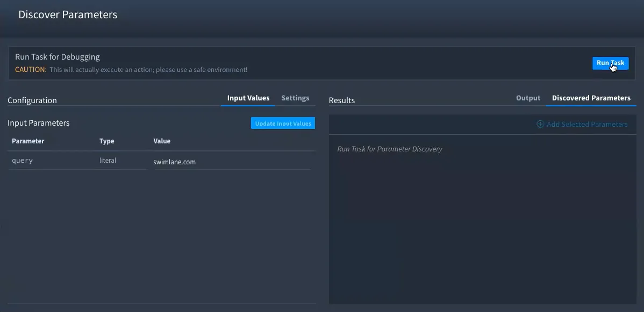Click the Parameter column header
Screen dimensions: 644x312
(x=28, y=141)
